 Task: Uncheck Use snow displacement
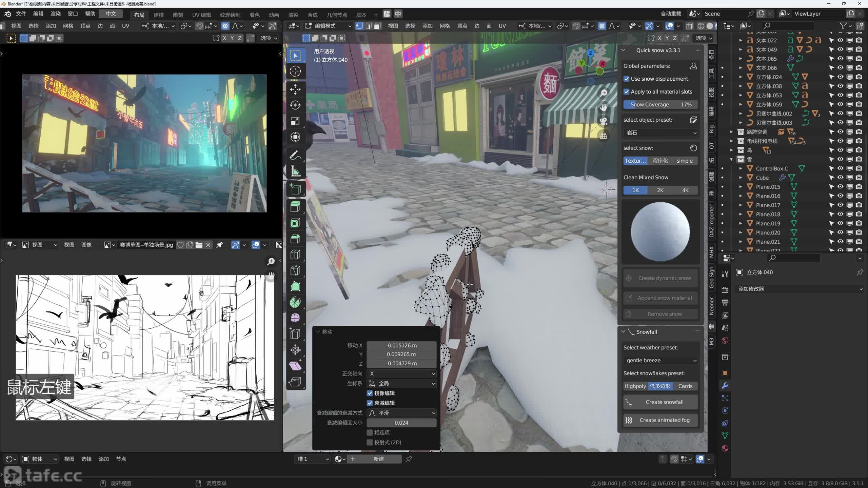[x=626, y=79]
